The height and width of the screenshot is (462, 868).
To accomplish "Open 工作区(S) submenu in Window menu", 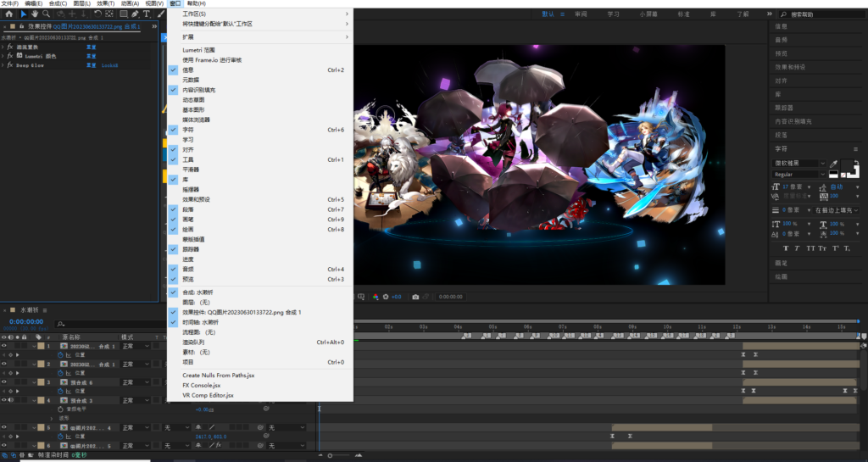I will coord(259,14).
